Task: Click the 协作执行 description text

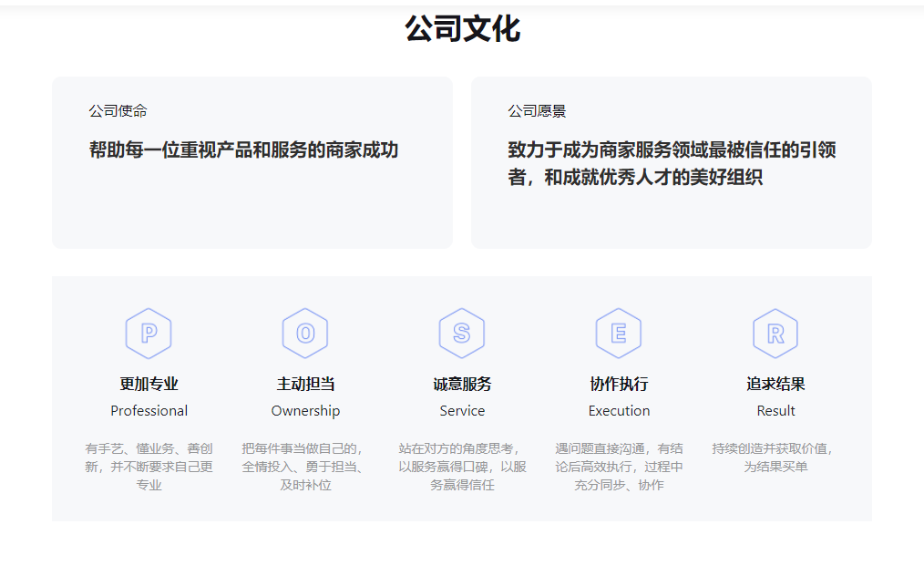Action: [619, 467]
